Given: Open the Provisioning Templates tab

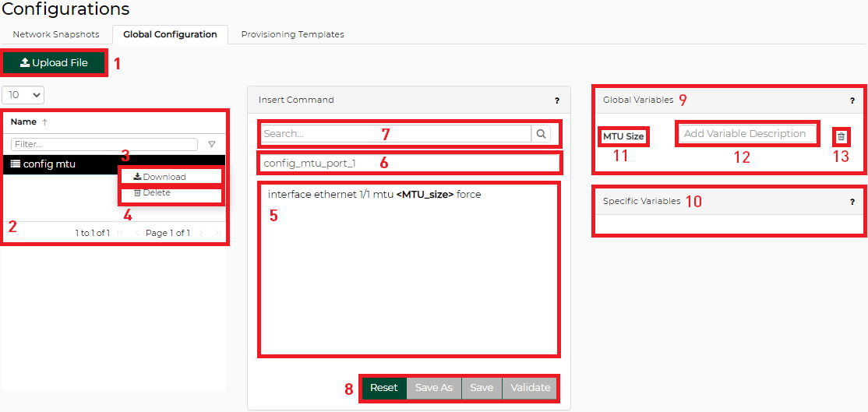Looking at the screenshot, I should point(292,34).
